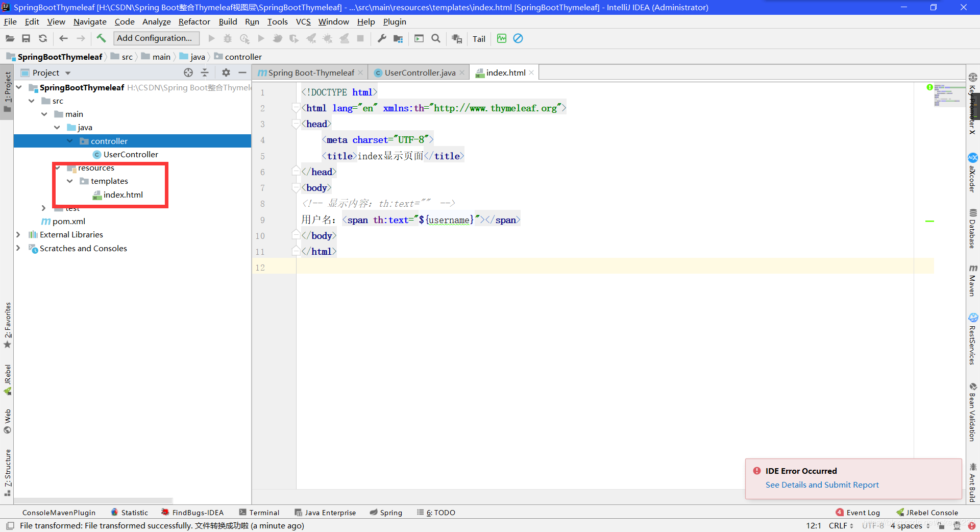The height and width of the screenshot is (532, 980).
Task: Select the UserController class in tree
Action: pos(131,154)
